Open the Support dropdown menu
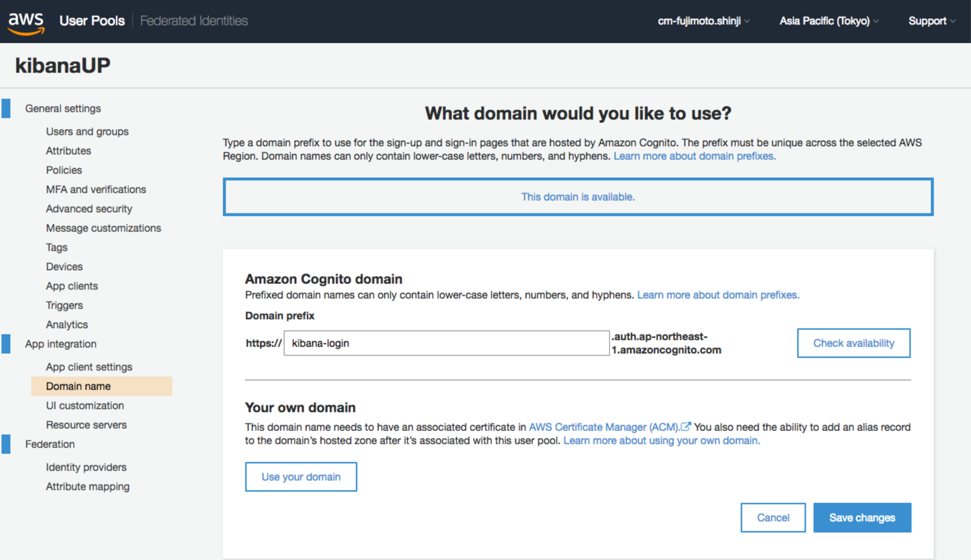Image resolution: width=971 pixels, height=560 pixels. (931, 21)
